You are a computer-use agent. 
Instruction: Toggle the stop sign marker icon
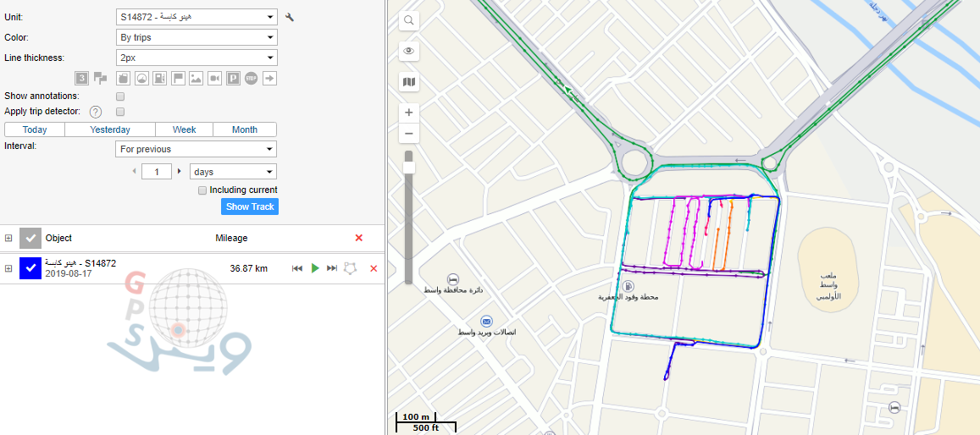pos(251,79)
